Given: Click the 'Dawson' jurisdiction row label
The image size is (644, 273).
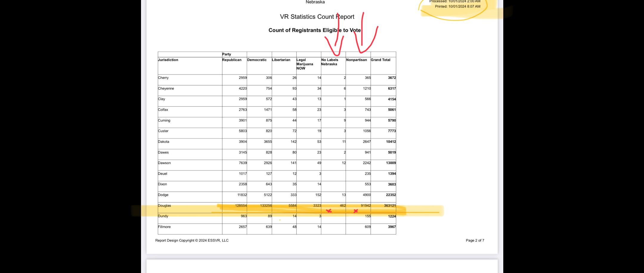Looking at the screenshot, I should click(165, 163).
